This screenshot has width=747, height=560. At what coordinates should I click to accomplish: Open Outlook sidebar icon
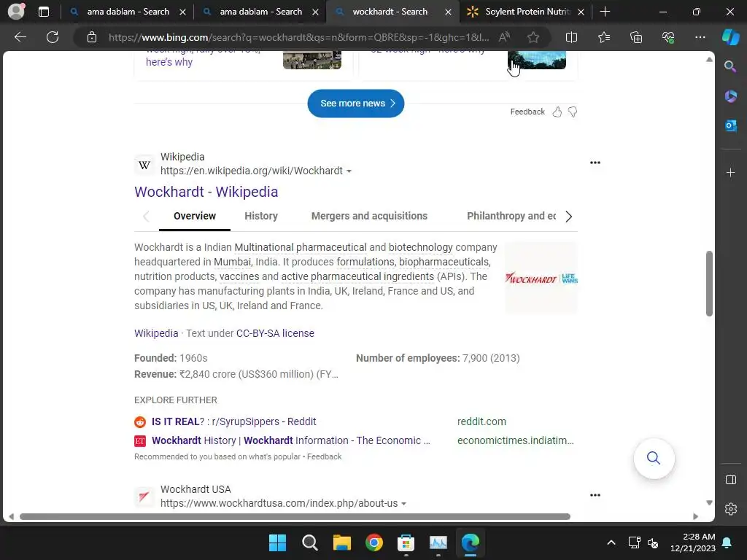[730, 125]
